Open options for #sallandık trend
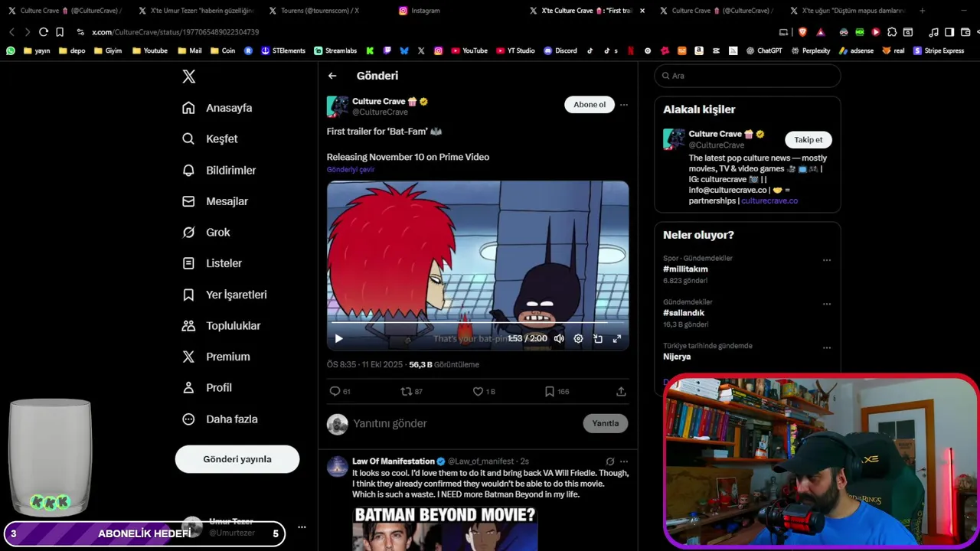 click(827, 304)
